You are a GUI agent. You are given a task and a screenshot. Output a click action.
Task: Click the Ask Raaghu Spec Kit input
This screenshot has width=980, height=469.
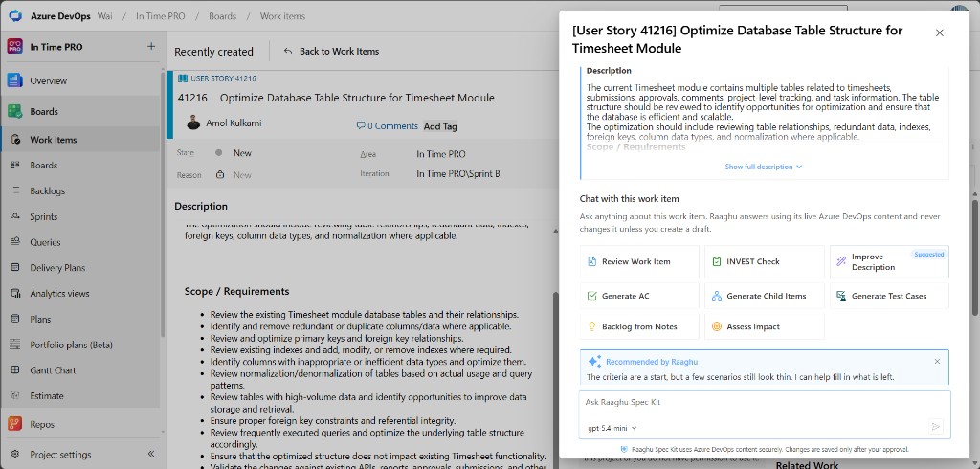pyautogui.click(x=764, y=403)
